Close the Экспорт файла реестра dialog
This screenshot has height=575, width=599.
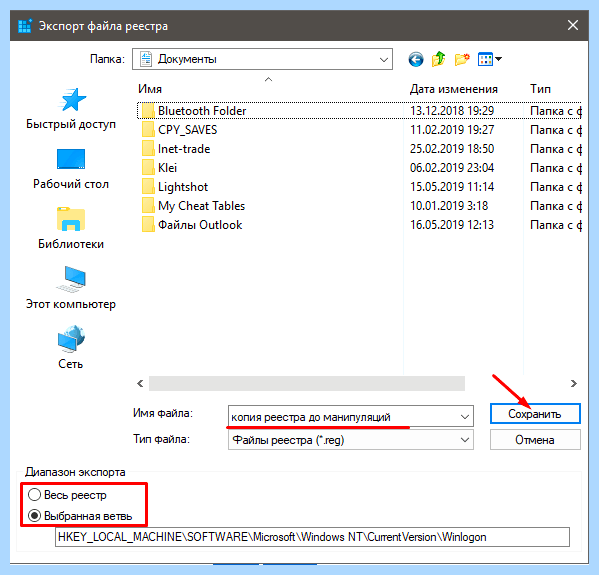point(573,26)
